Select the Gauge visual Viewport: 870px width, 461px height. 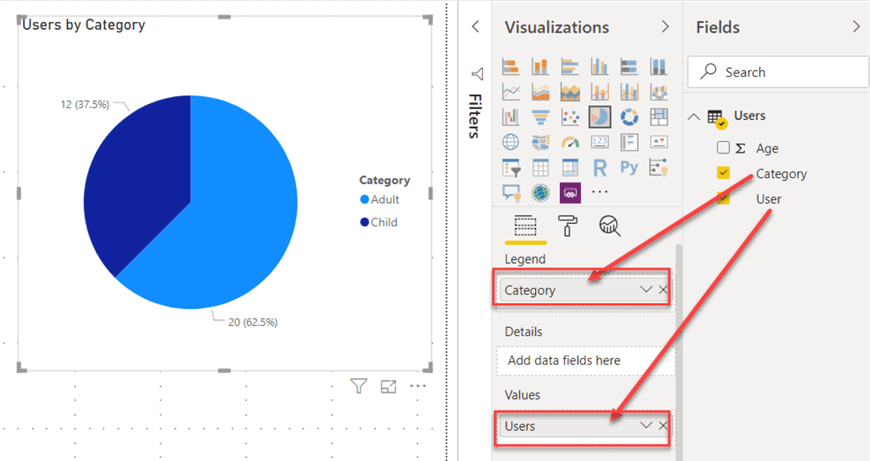(x=570, y=142)
